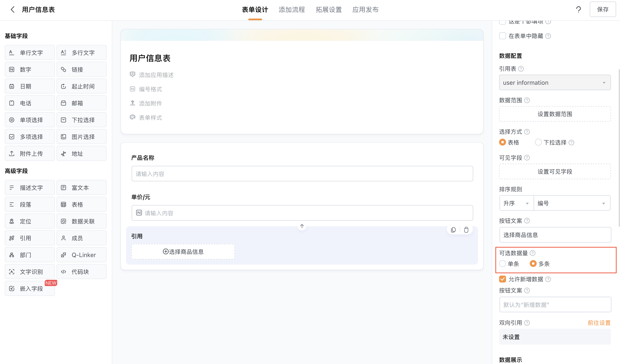
Task: Click 设置可见字段 button
Action: [x=555, y=172]
